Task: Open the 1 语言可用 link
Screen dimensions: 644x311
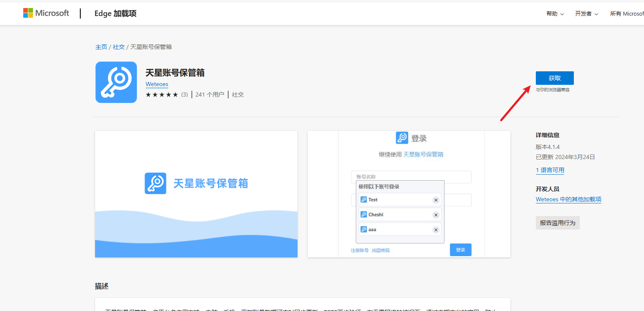Action: (550, 170)
